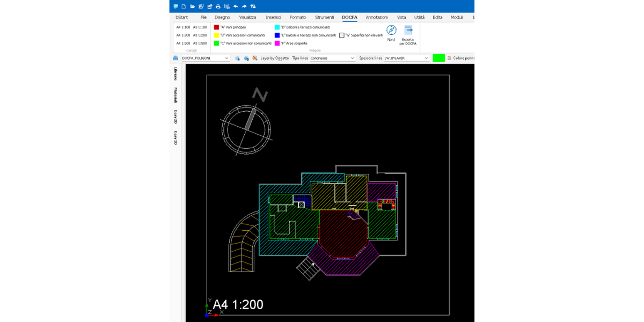This screenshot has width=644, height=322.
Task: Insert A4 1:500 title block
Action: click(x=183, y=43)
